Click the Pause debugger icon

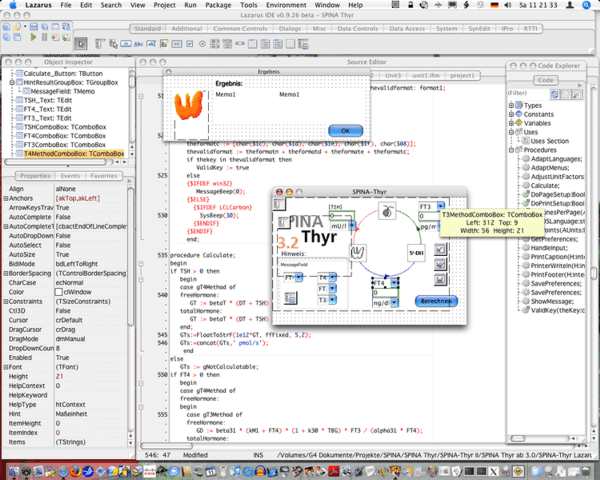pyautogui.click(x=44, y=37)
